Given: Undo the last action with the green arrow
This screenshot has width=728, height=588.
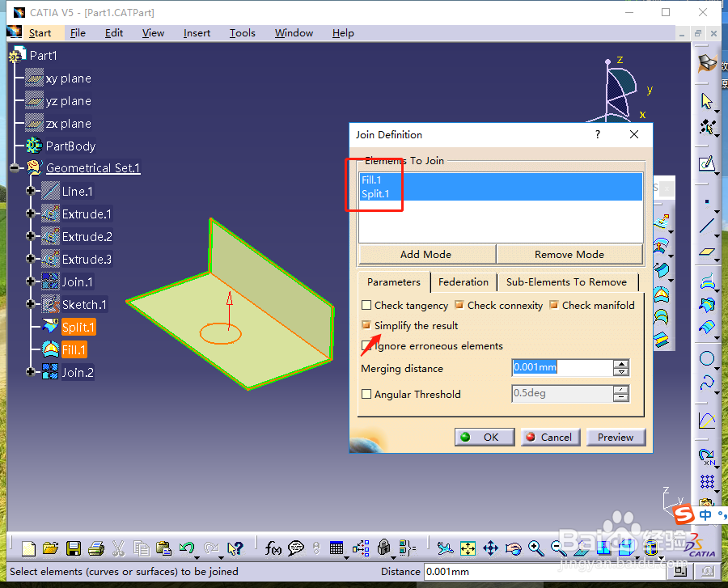Looking at the screenshot, I should point(187,548).
